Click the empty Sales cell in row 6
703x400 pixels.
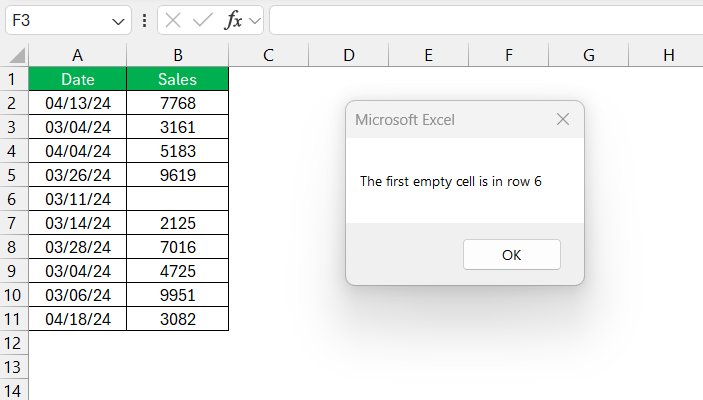click(x=178, y=199)
